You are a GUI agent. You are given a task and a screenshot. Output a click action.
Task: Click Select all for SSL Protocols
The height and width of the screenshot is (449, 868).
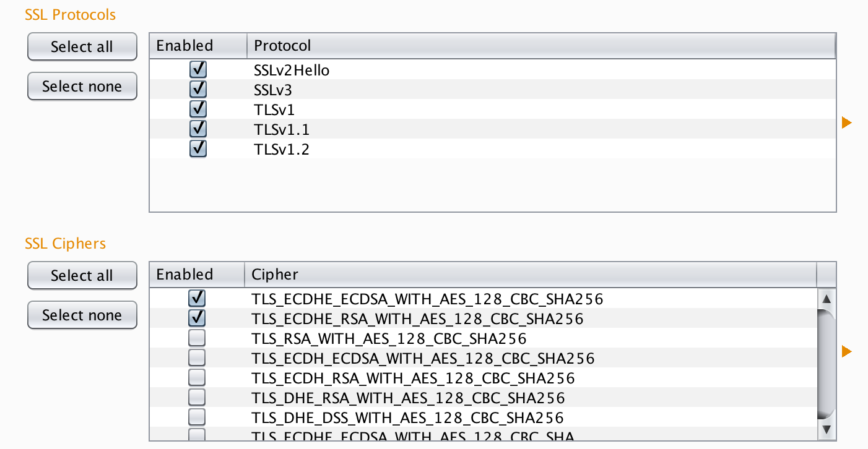(82, 47)
